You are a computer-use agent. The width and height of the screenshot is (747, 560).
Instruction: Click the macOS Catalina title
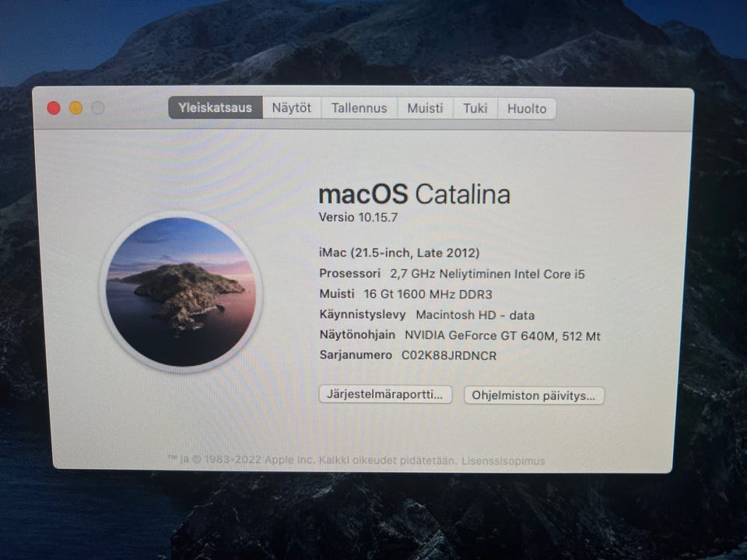pos(414,194)
